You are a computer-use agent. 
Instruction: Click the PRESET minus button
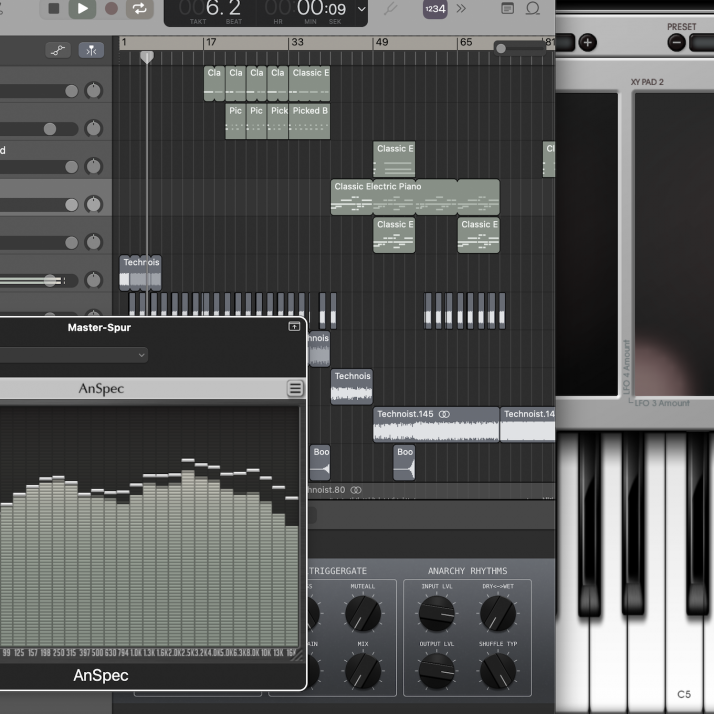[x=677, y=42]
